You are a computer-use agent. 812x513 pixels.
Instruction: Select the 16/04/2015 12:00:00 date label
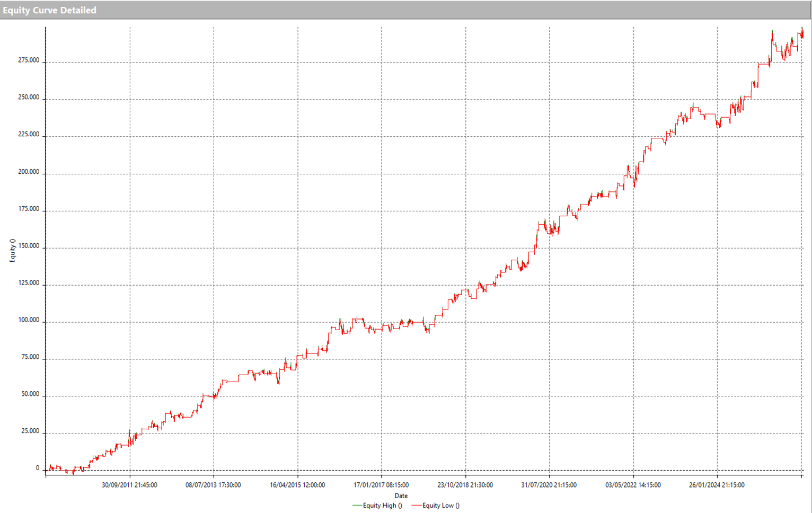297,485
